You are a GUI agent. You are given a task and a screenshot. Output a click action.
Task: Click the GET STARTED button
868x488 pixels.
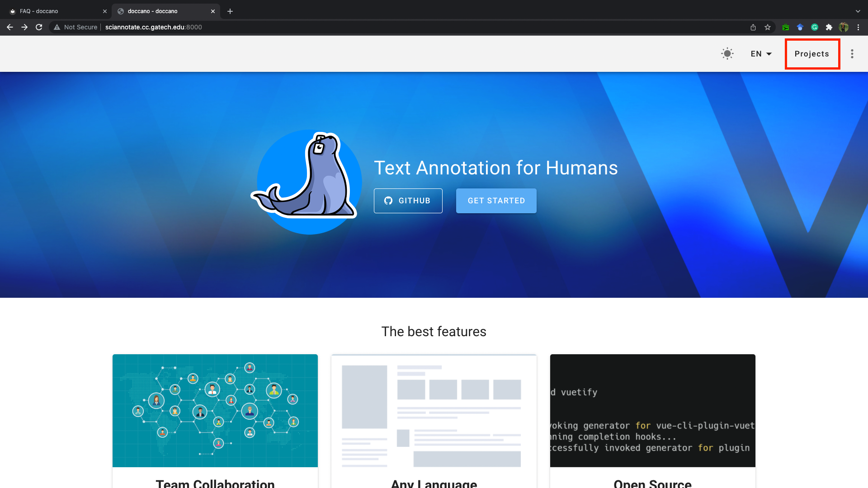click(496, 201)
